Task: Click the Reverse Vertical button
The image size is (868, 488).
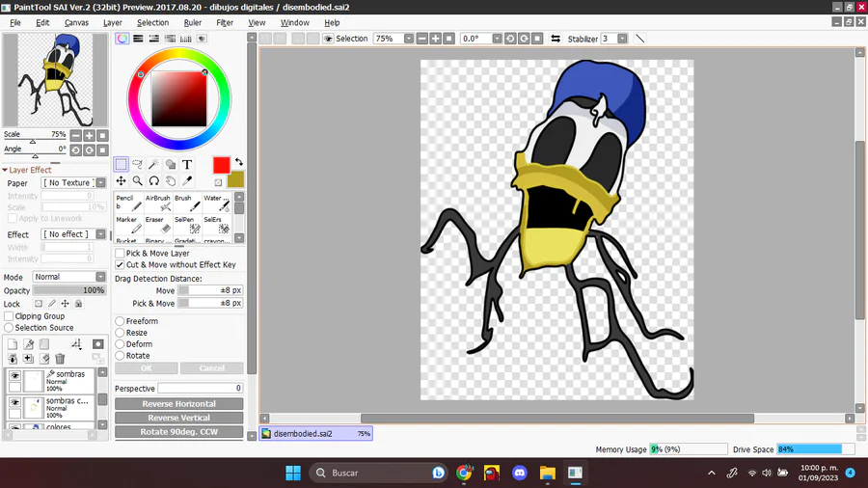Action: [178, 418]
